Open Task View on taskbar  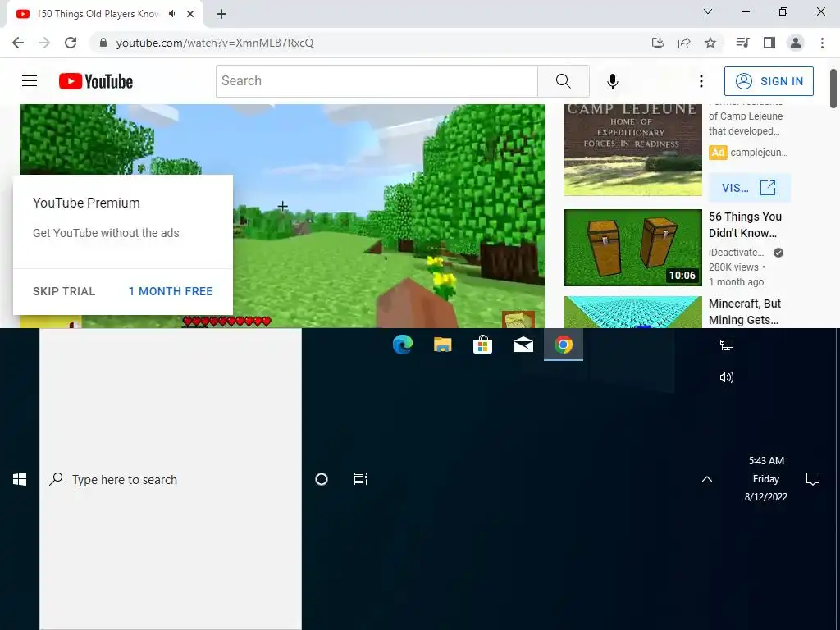[x=361, y=479]
